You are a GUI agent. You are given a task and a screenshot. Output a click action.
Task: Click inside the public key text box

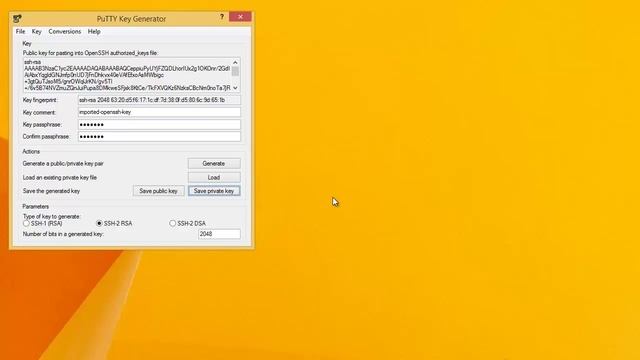127,75
